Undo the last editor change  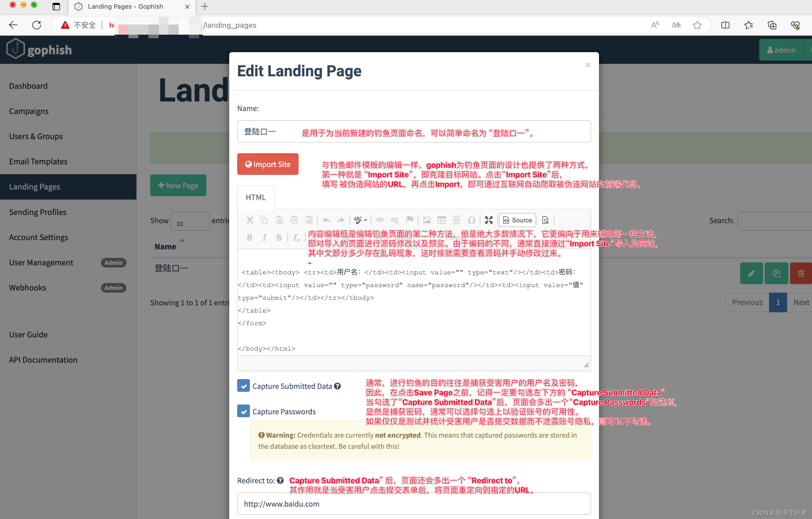point(326,220)
